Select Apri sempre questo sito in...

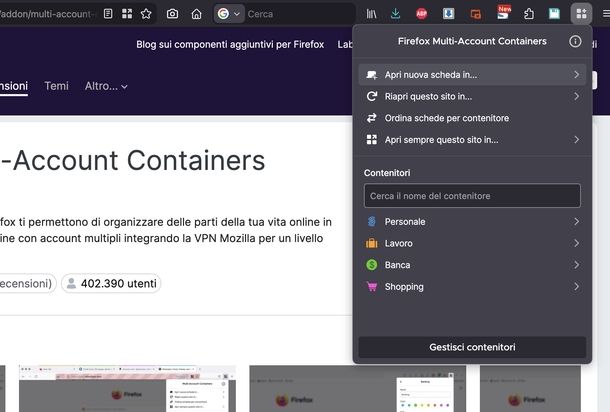click(472, 140)
